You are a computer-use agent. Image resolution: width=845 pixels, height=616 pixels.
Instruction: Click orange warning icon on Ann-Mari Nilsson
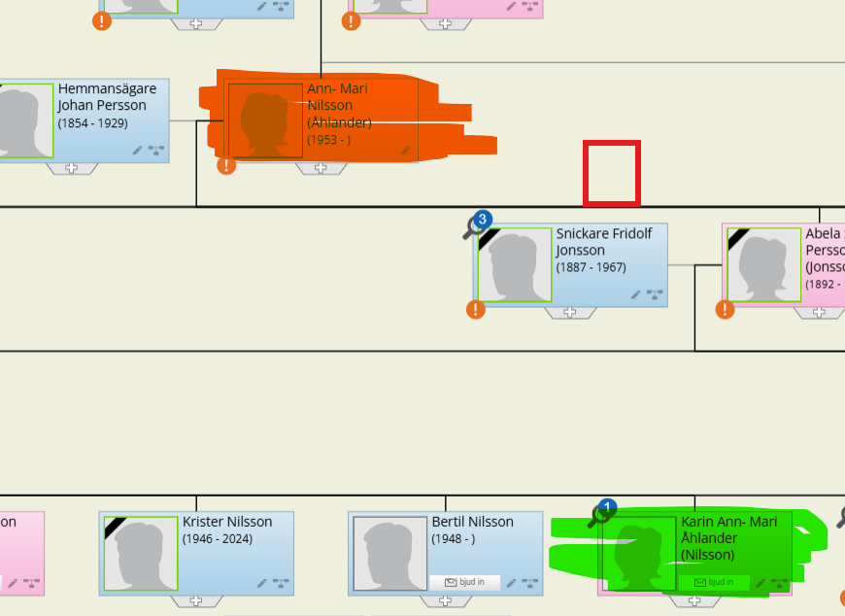click(226, 165)
